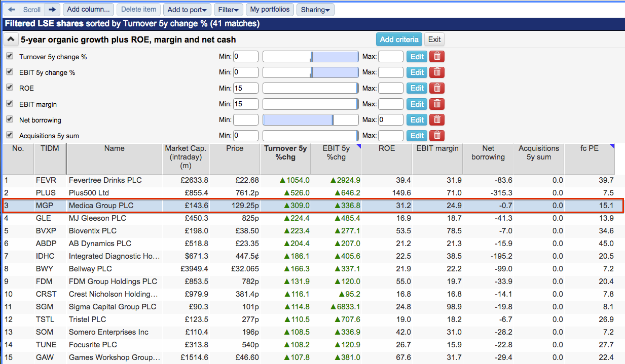Click the GAW ticker for Games Workshop
This screenshot has width=625, height=364.
pyautogui.click(x=45, y=357)
